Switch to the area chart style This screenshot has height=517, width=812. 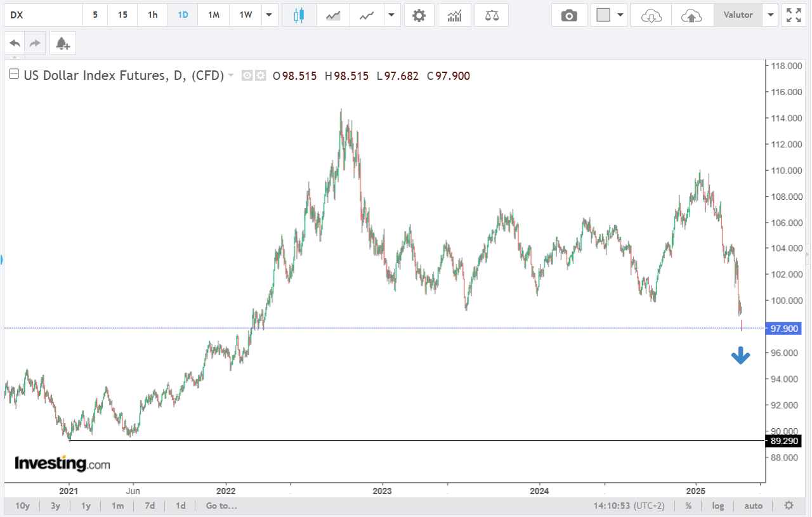(333, 15)
